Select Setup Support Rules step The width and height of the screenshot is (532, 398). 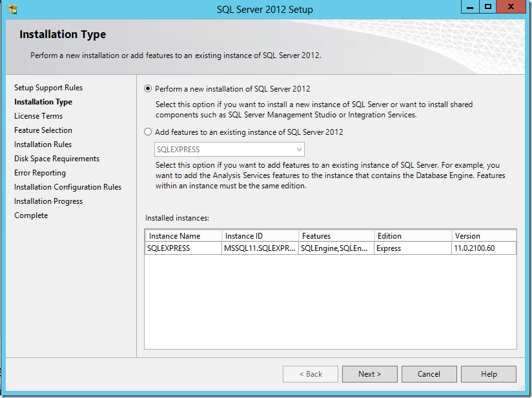pyautogui.click(x=48, y=88)
